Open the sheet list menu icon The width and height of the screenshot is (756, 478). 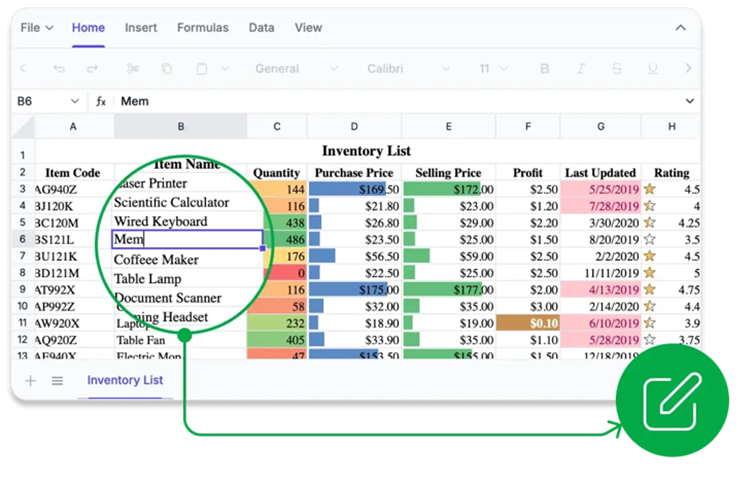pyautogui.click(x=57, y=381)
